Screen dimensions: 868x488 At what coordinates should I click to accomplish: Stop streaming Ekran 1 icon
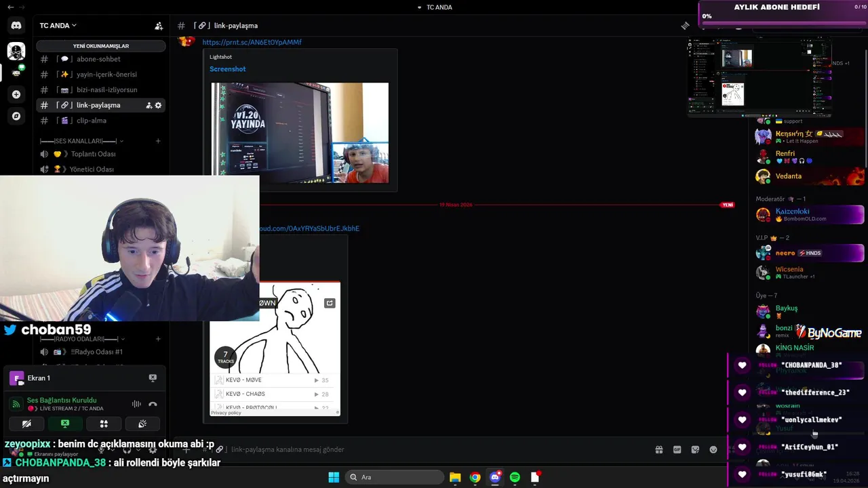(x=153, y=378)
